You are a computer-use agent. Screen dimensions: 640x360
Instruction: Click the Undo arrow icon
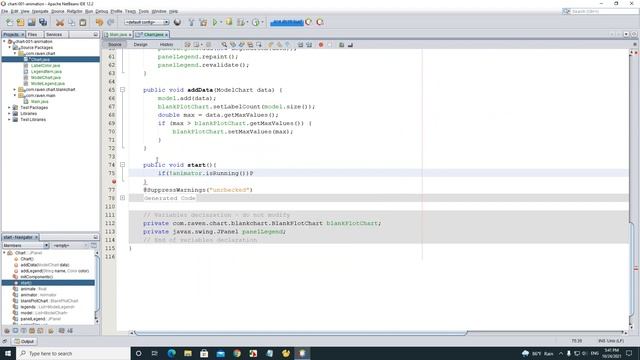(99, 22)
